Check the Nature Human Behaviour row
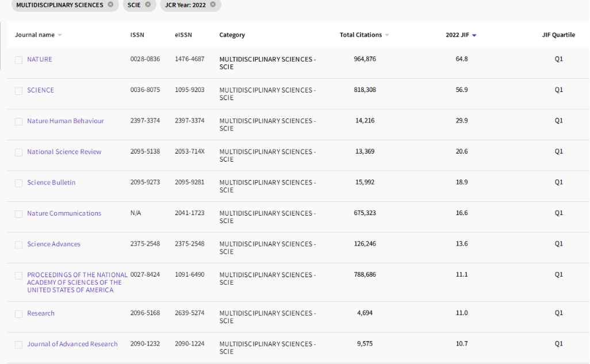Screen dimensions: 590x364 pos(19,121)
